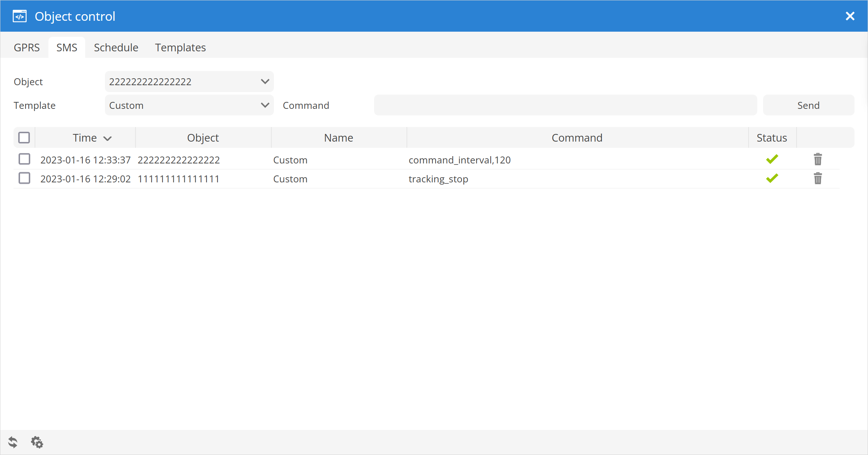This screenshot has width=868, height=455.
Task: Check the row dated 2023-01-16 12:33:37
Action: (24, 159)
